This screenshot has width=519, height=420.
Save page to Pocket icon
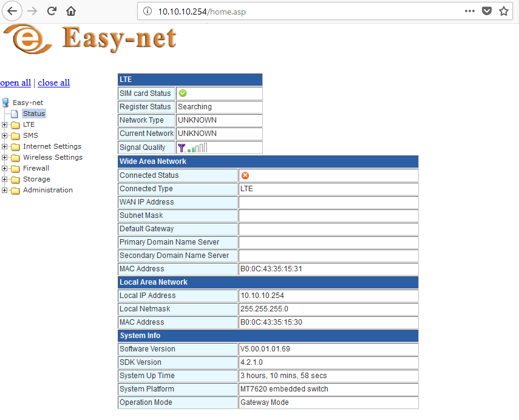coord(487,11)
